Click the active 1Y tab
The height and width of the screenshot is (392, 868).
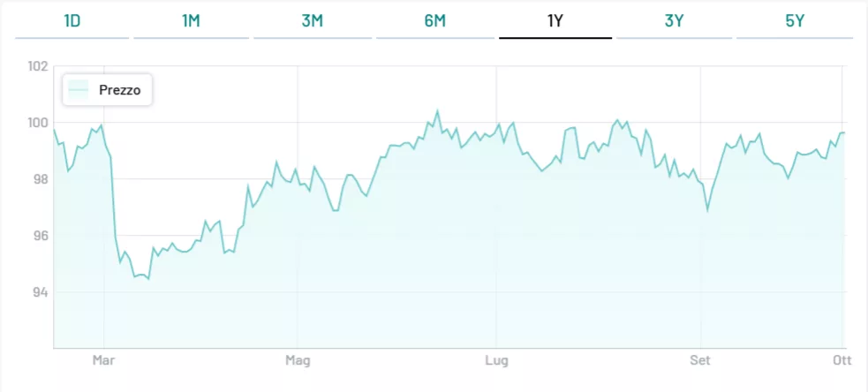(555, 20)
